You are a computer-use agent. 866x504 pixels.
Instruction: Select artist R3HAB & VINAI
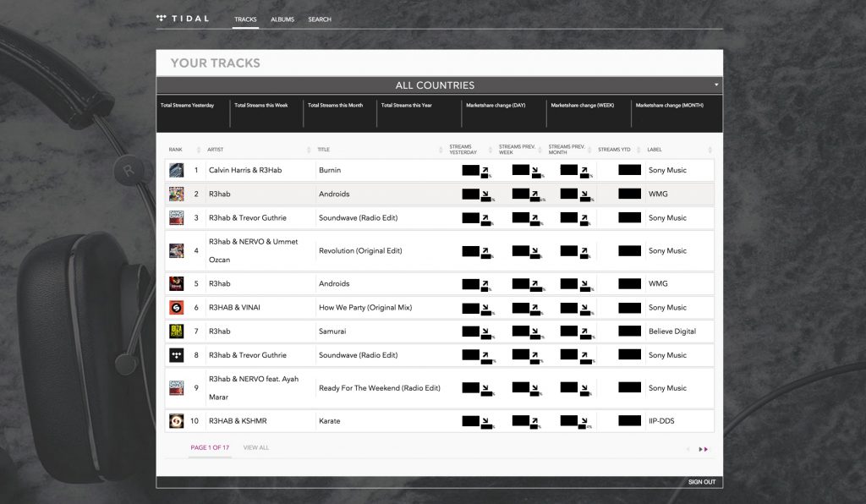(234, 308)
